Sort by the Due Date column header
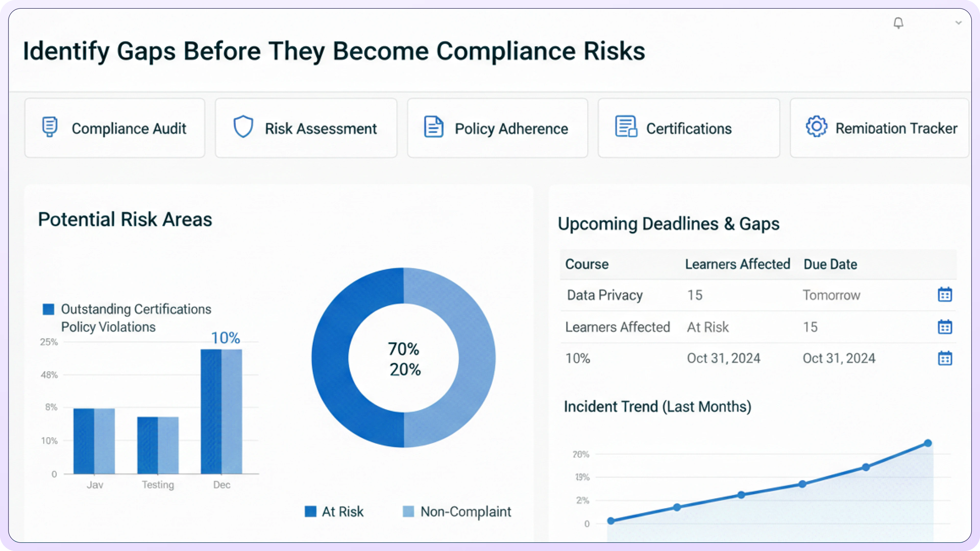Image resolution: width=980 pixels, height=551 pixels. pos(830,264)
